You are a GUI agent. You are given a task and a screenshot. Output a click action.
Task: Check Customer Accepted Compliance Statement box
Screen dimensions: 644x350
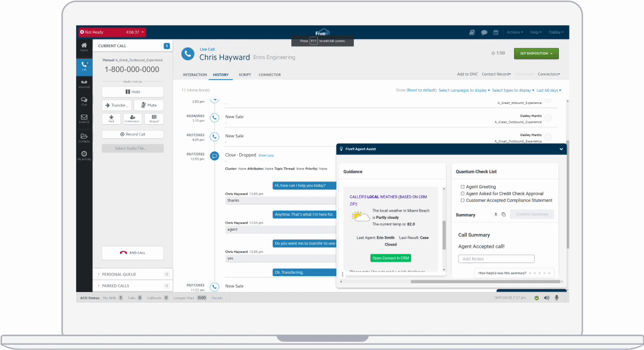463,200
